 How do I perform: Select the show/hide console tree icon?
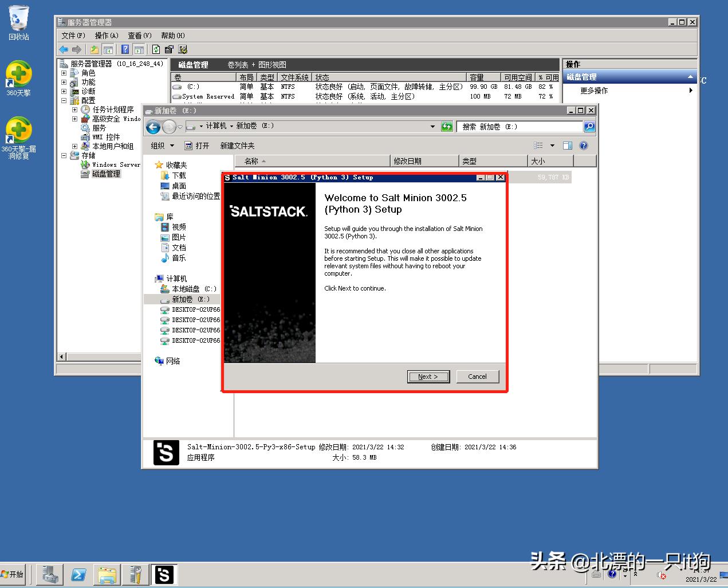108,49
